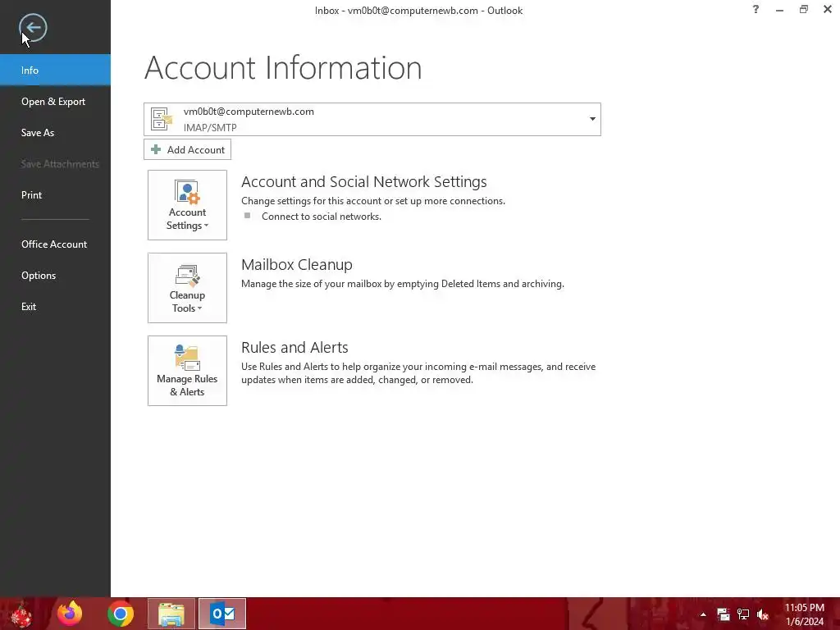Launch Firefox from the taskbar

point(70,614)
